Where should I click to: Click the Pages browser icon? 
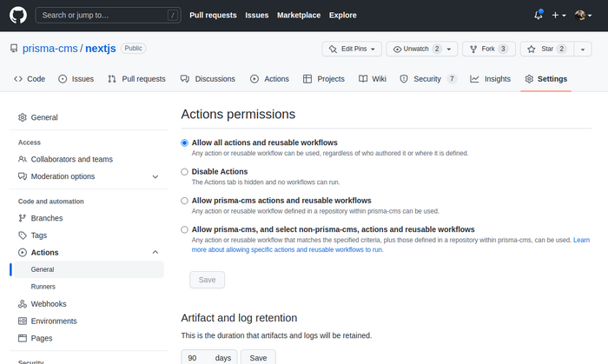[23, 338]
